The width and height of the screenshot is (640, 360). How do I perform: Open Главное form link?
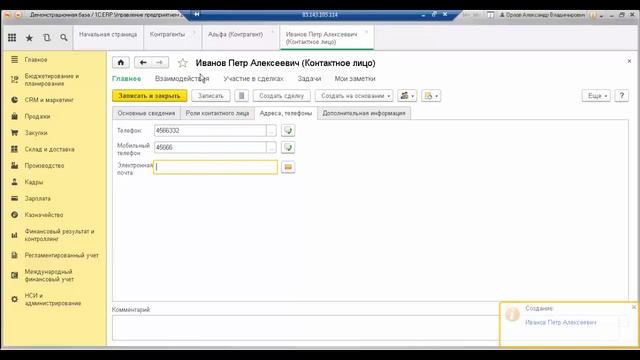pyautogui.click(x=127, y=78)
